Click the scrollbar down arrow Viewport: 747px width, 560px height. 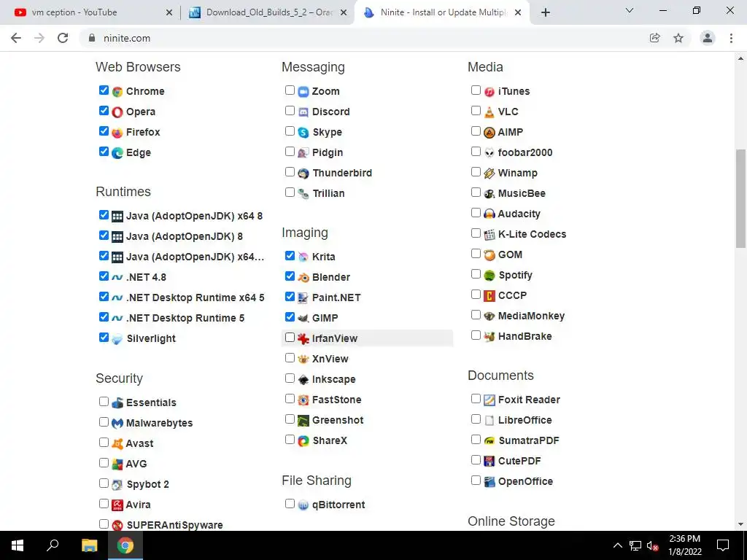coord(741,524)
